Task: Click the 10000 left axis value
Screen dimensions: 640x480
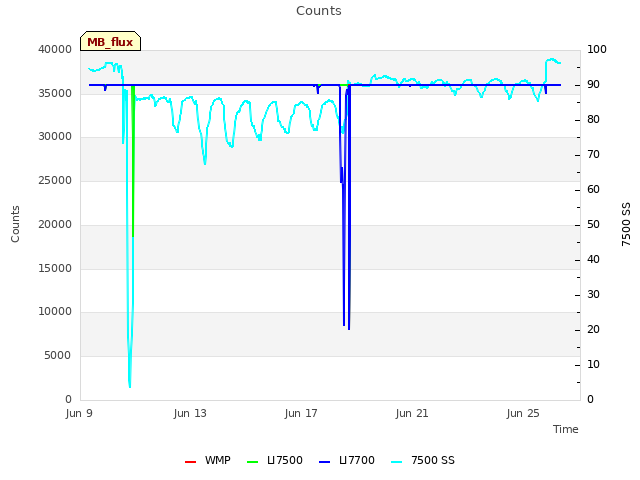Action: [55, 311]
